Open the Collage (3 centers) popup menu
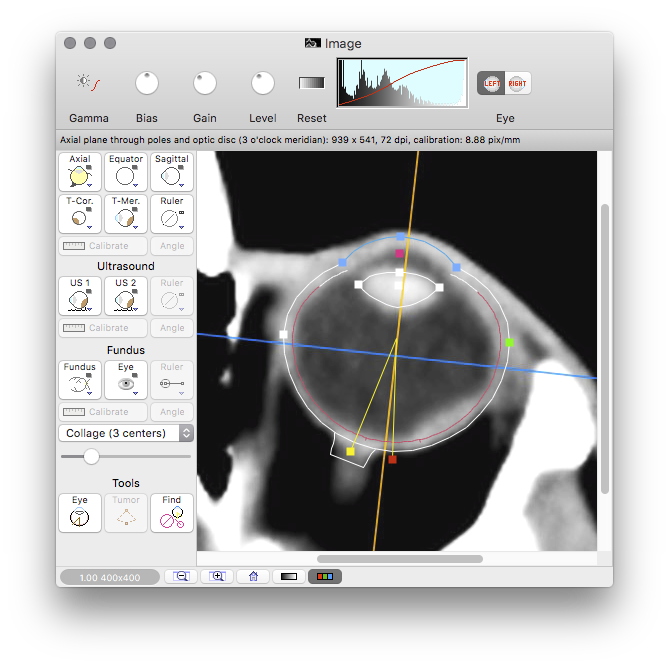The width and height of the screenshot is (669, 667). [x=126, y=433]
